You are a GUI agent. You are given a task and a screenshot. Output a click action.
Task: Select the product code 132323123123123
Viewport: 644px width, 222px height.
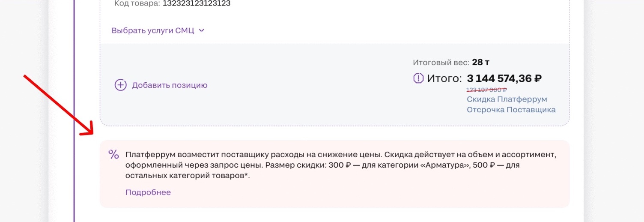197,3
